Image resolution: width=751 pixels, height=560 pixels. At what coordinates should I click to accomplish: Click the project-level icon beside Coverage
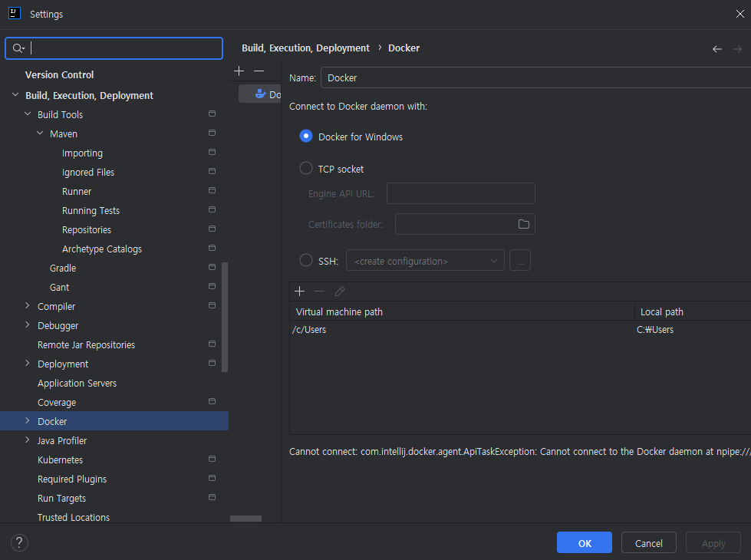tap(212, 401)
